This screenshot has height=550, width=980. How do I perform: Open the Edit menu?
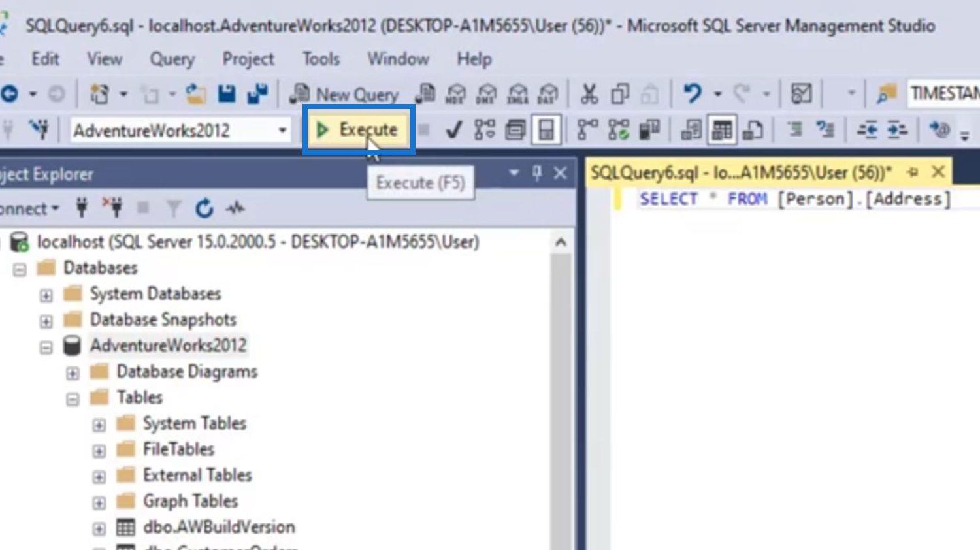tap(45, 59)
